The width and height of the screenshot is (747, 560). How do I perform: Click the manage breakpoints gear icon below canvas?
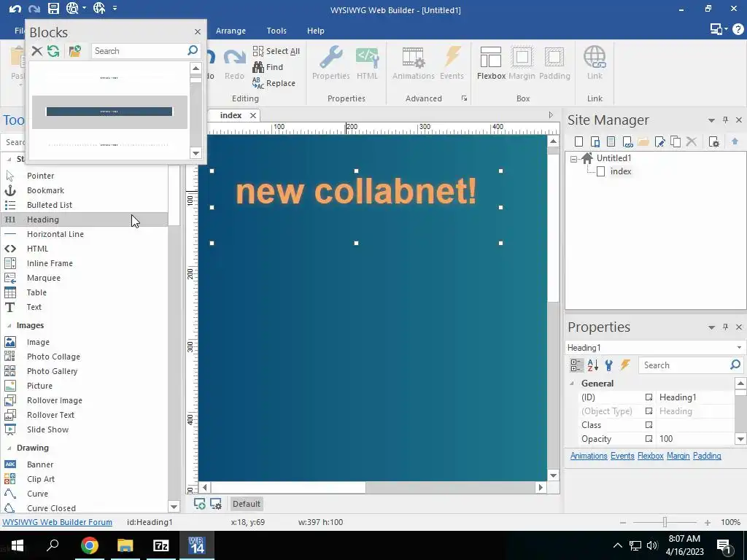pos(216,504)
